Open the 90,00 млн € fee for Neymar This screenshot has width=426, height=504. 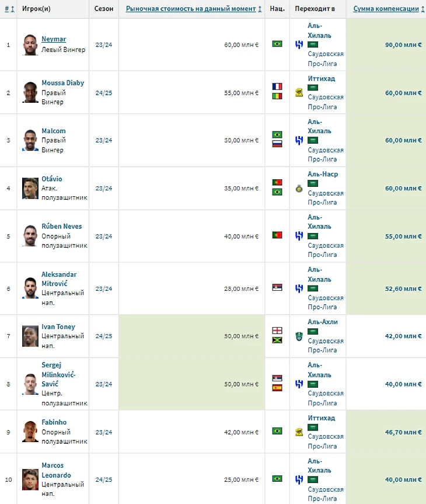(x=403, y=45)
